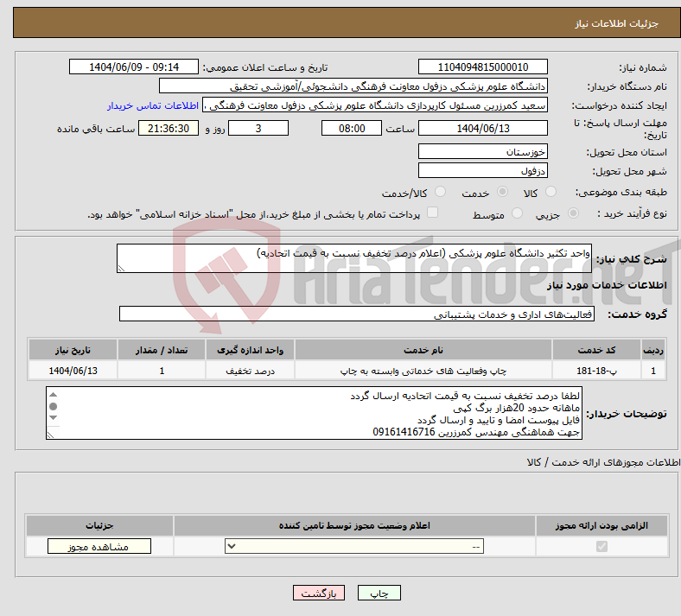681x616 pixels.
Task: Click the response deadline date 1404/06/13 field
Action: 482,128
